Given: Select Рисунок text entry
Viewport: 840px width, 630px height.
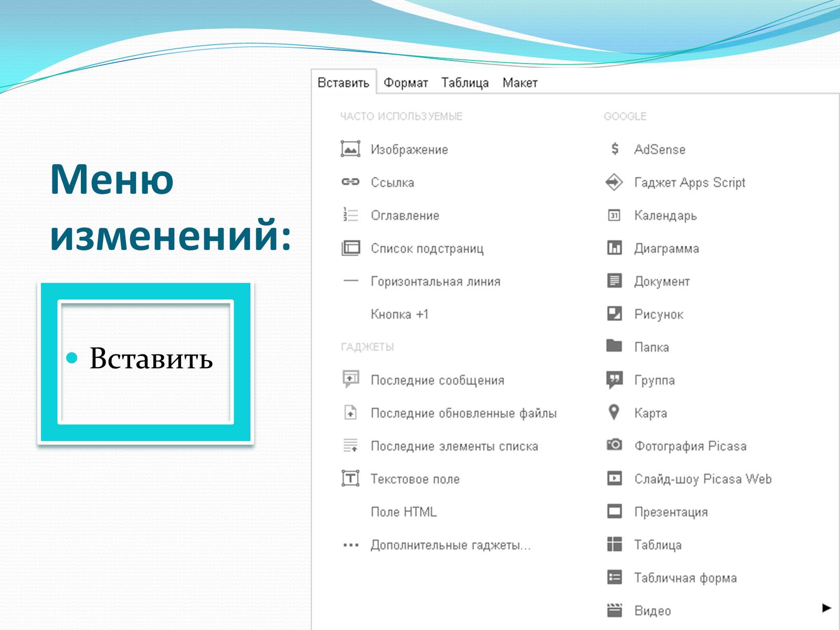Looking at the screenshot, I should coord(659,314).
